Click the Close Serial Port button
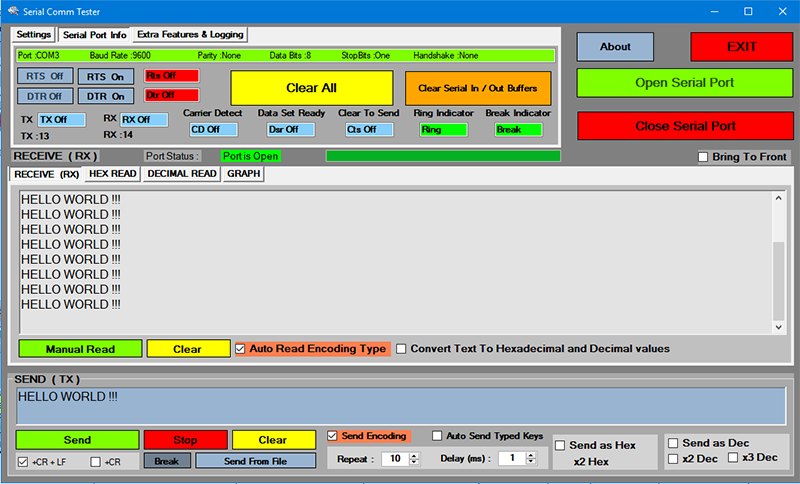 click(685, 126)
